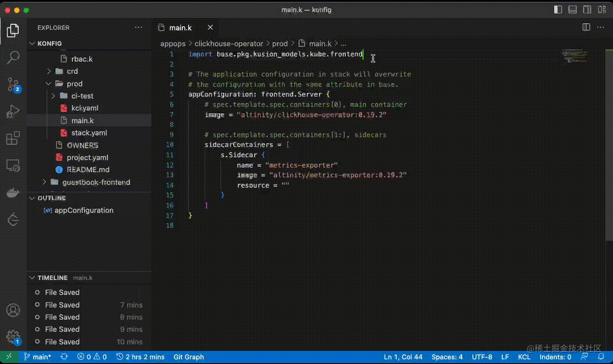Select the File Saved 7 mins entry

point(89,305)
